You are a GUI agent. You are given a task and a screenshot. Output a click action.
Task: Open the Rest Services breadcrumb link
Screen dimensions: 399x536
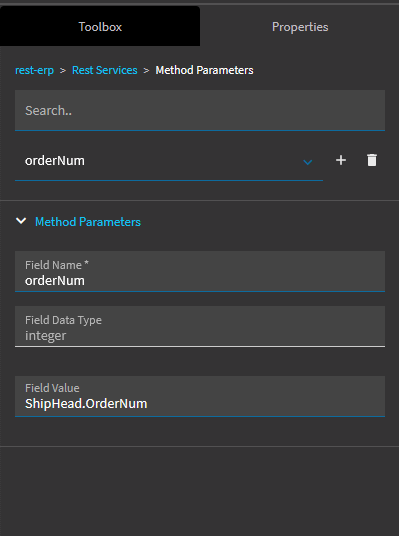click(105, 70)
